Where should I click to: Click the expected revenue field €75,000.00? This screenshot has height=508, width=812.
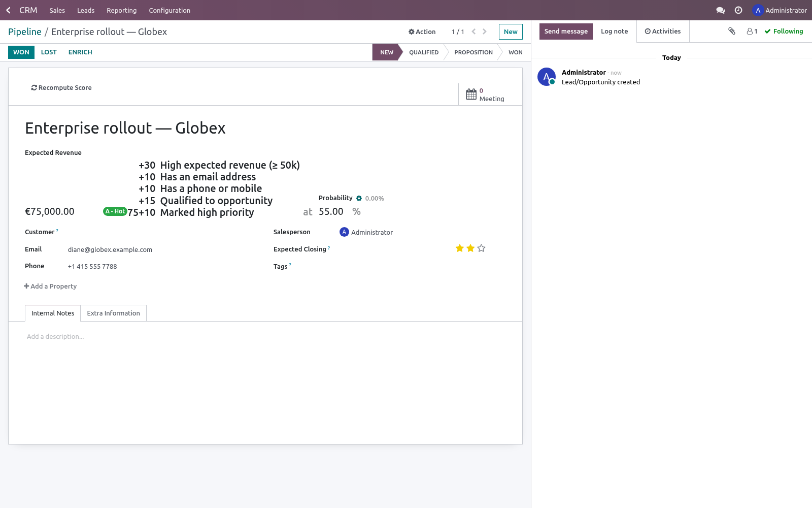[50, 212]
